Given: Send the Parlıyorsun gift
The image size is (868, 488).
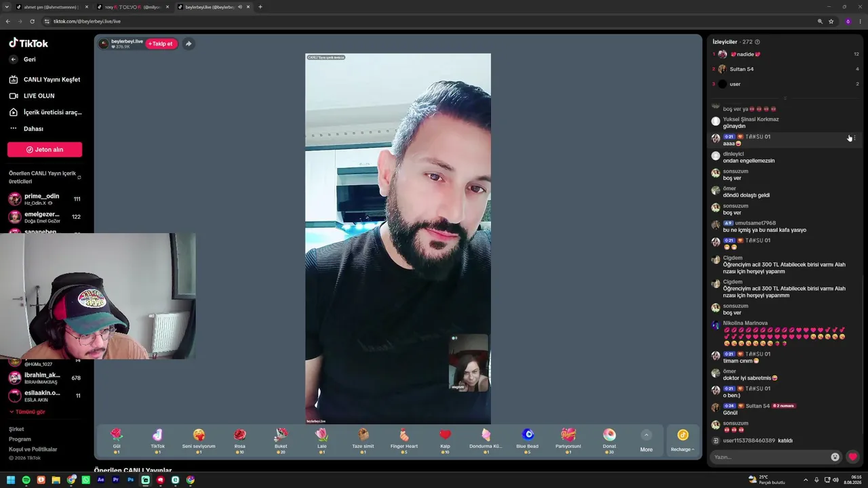Looking at the screenshot, I should tap(568, 440).
